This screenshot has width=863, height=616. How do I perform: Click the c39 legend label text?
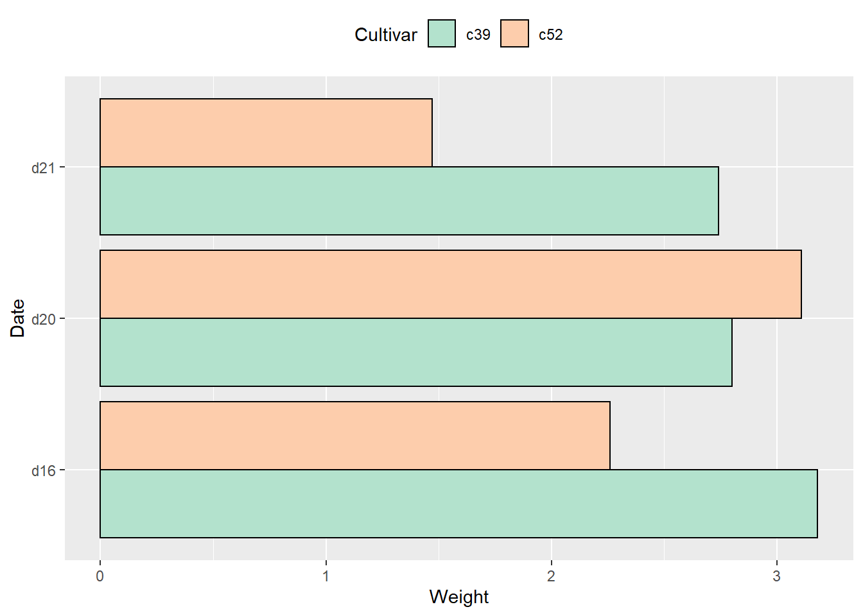[x=478, y=35]
